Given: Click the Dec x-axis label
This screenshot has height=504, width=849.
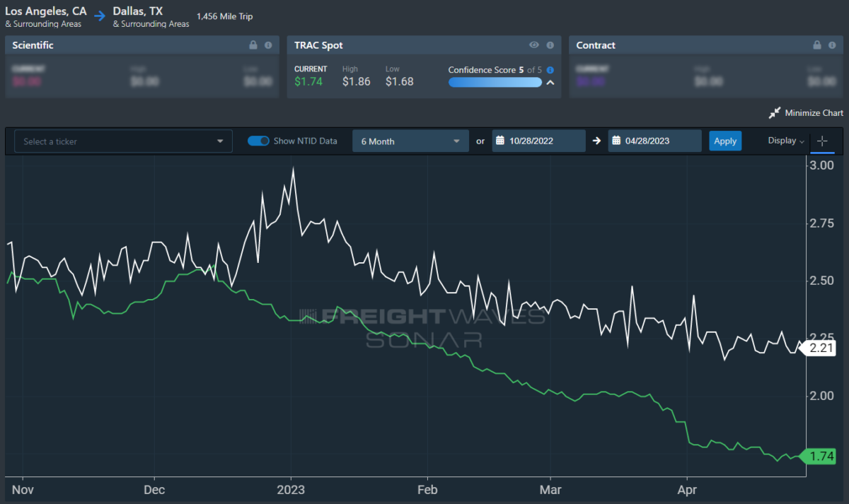Looking at the screenshot, I should pyautogui.click(x=154, y=488).
